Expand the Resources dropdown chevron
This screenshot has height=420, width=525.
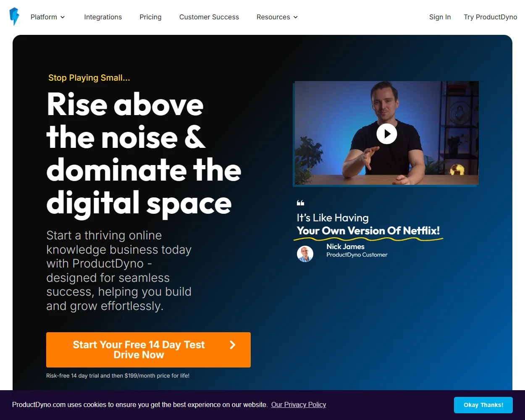296,17
